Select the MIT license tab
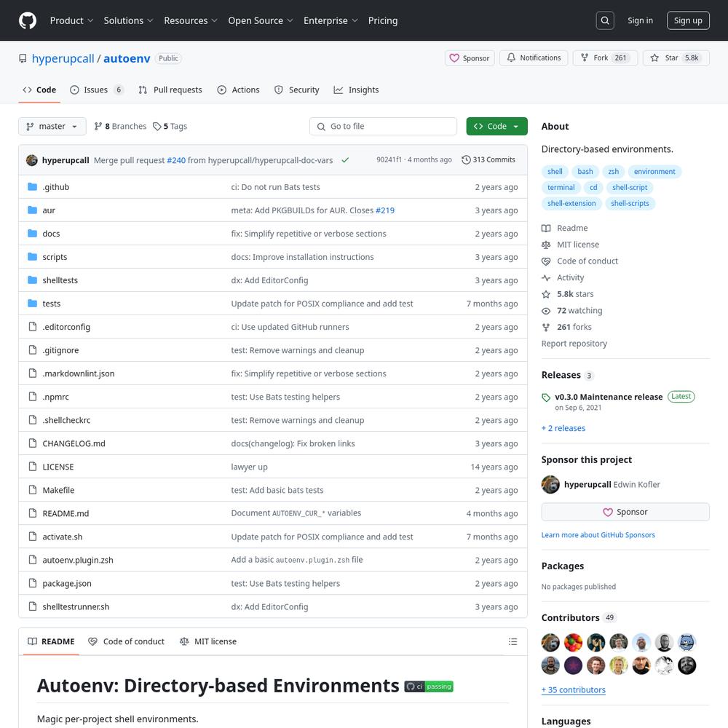This screenshot has height=728, width=728. pyautogui.click(x=208, y=641)
